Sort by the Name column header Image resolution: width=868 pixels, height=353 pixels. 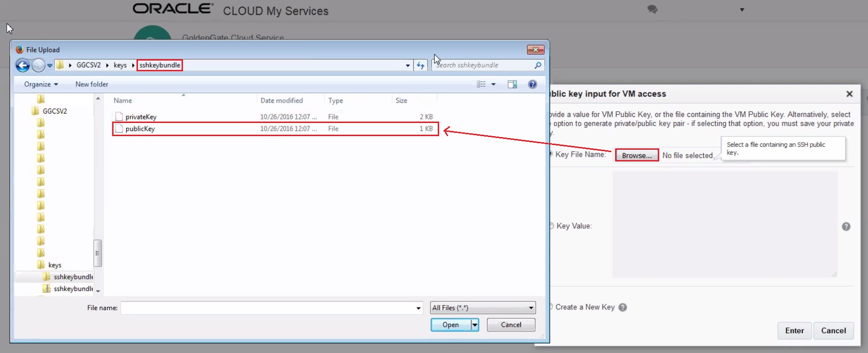[122, 100]
